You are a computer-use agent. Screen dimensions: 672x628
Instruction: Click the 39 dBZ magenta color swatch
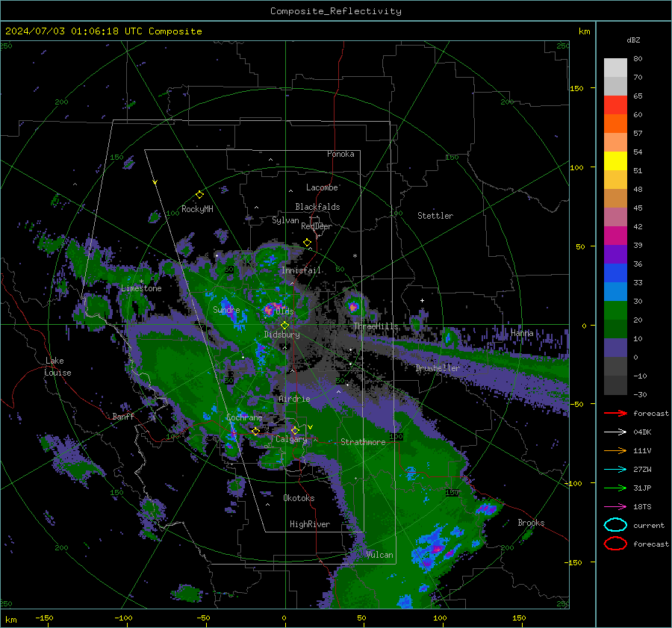click(x=615, y=235)
